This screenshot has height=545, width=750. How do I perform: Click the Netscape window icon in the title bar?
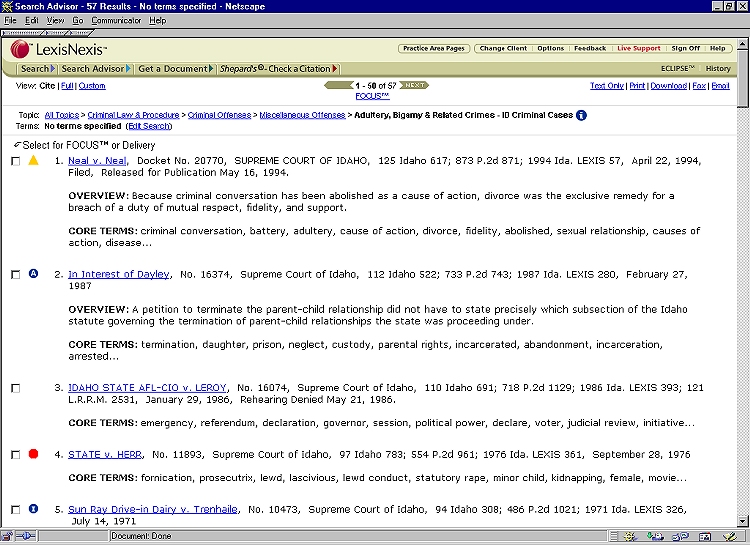point(7,6)
